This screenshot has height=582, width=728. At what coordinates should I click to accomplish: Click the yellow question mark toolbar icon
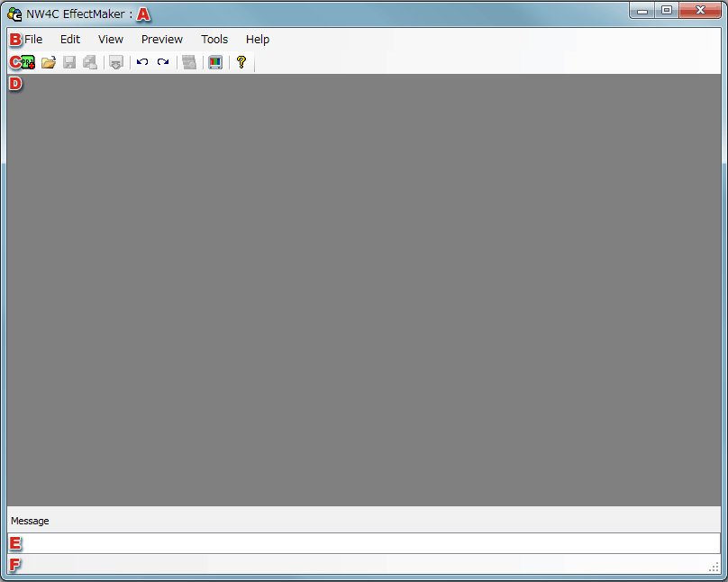[x=241, y=62]
